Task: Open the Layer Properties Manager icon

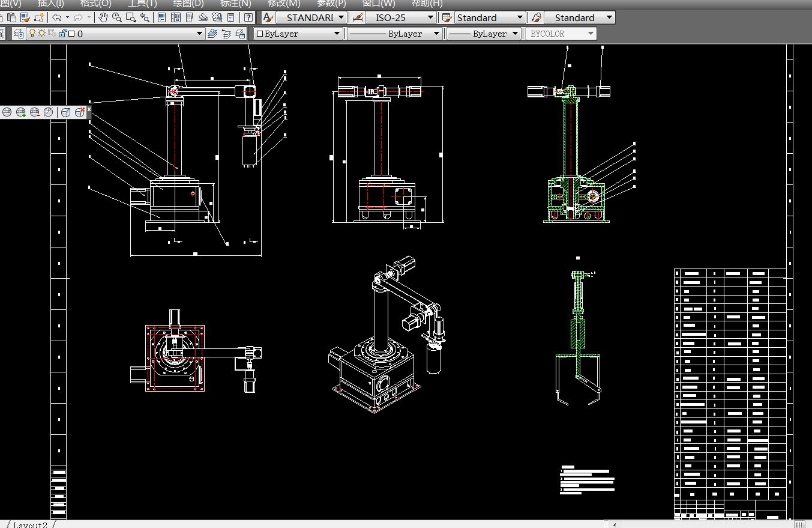Action: click(x=19, y=34)
